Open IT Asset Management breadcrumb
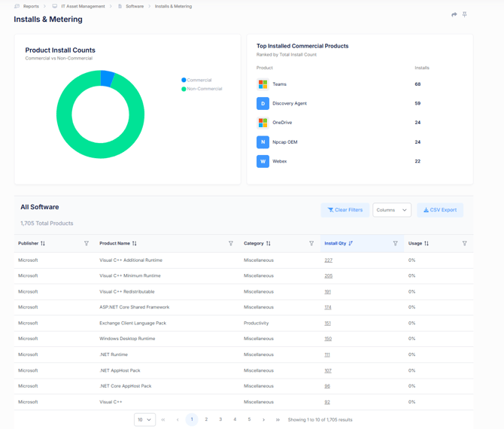 [83, 6]
